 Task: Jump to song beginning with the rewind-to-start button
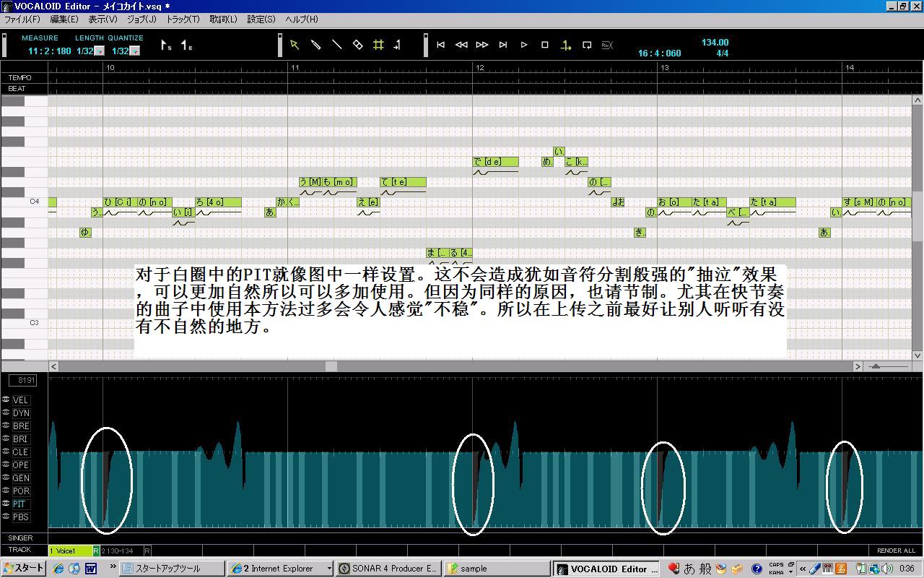(x=440, y=45)
